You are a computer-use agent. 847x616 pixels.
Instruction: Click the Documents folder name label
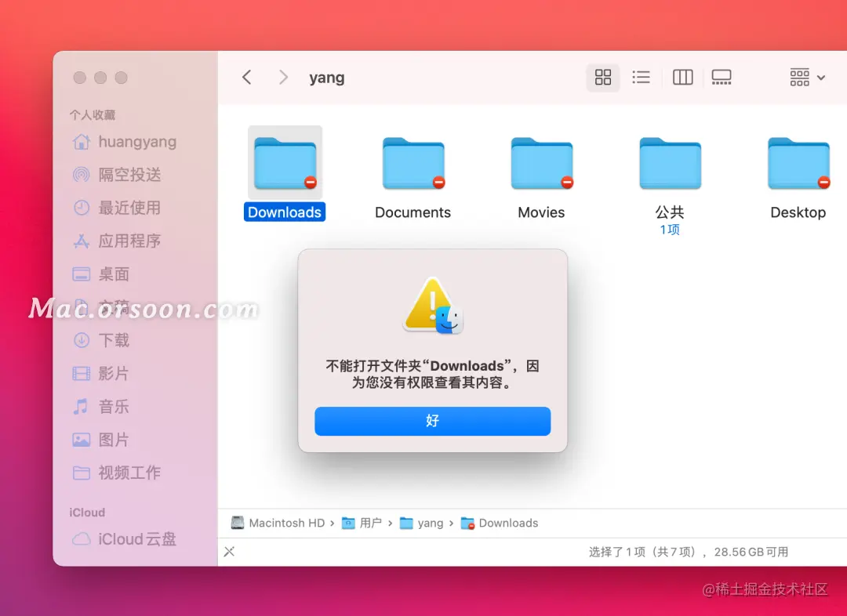coord(413,212)
